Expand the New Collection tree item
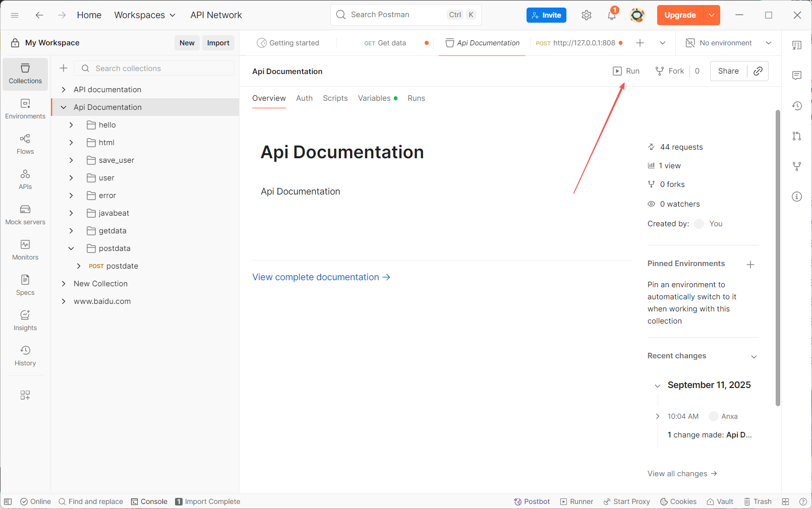 (64, 284)
